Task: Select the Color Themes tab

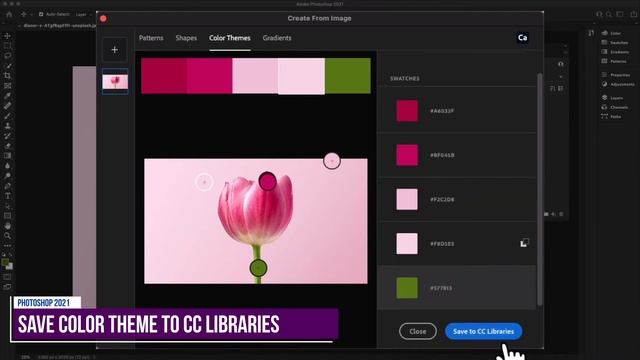Action: 230,38
